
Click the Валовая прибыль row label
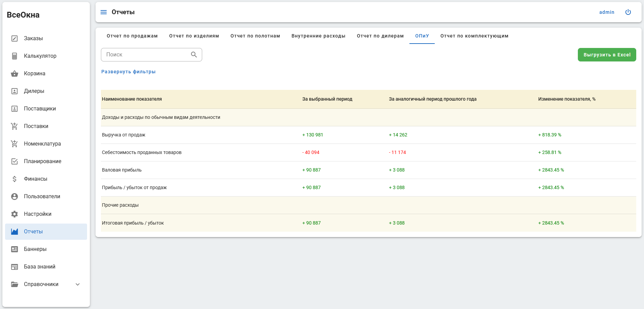point(122,170)
